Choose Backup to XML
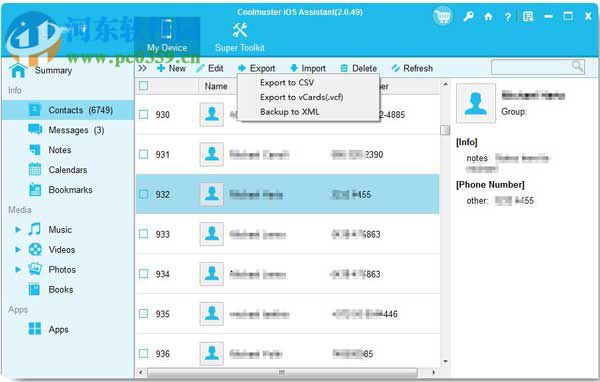The image size is (600, 382). click(289, 112)
